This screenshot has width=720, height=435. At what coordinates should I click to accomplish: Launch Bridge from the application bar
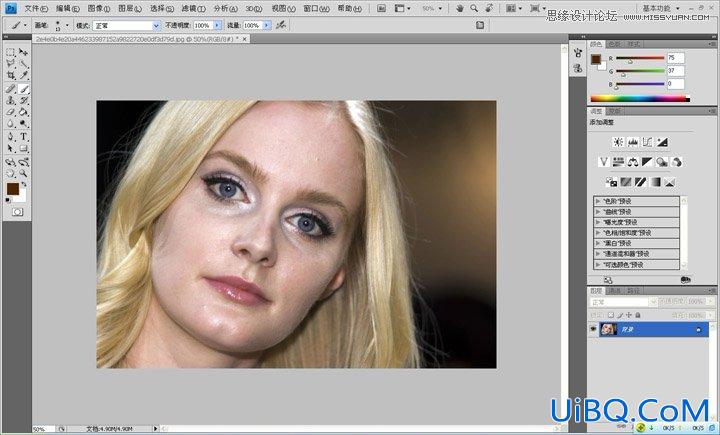point(382,8)
